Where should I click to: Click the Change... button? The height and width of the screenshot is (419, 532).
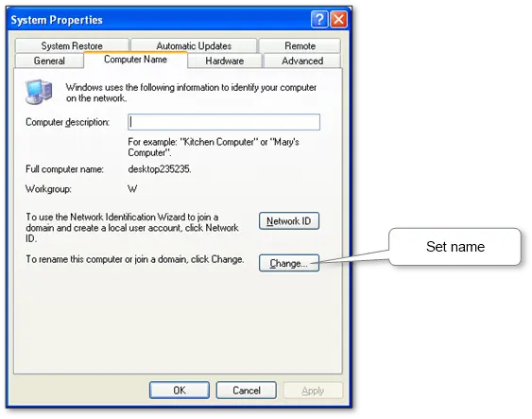(289, 263)
